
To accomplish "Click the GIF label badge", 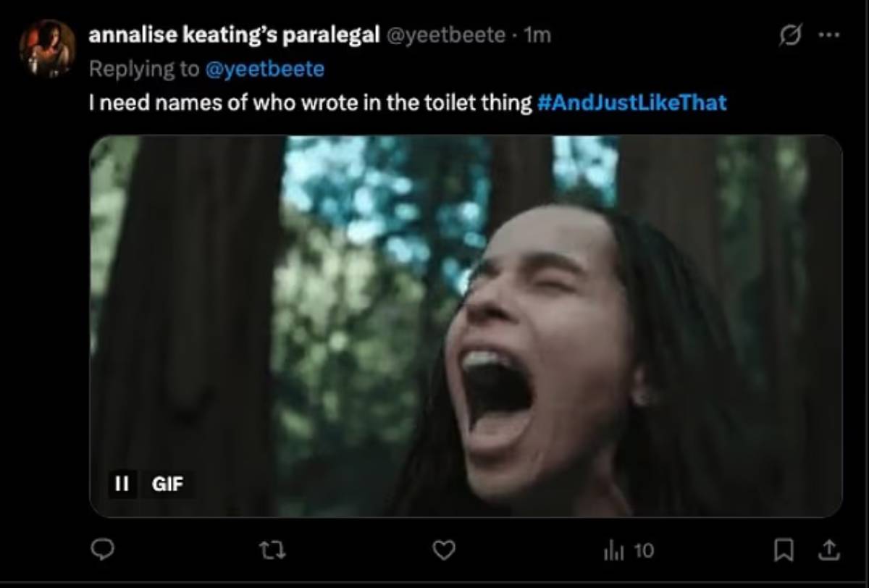I will [167, 484].
